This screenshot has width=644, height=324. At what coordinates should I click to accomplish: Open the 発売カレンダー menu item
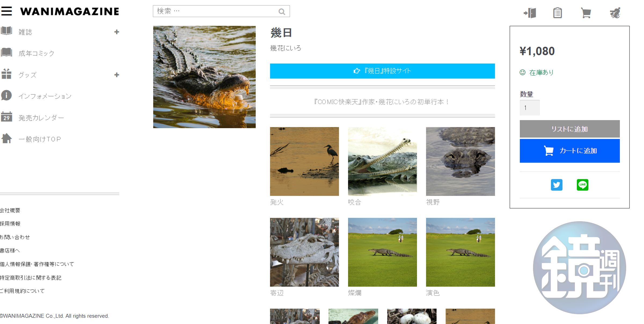[41, 118]
